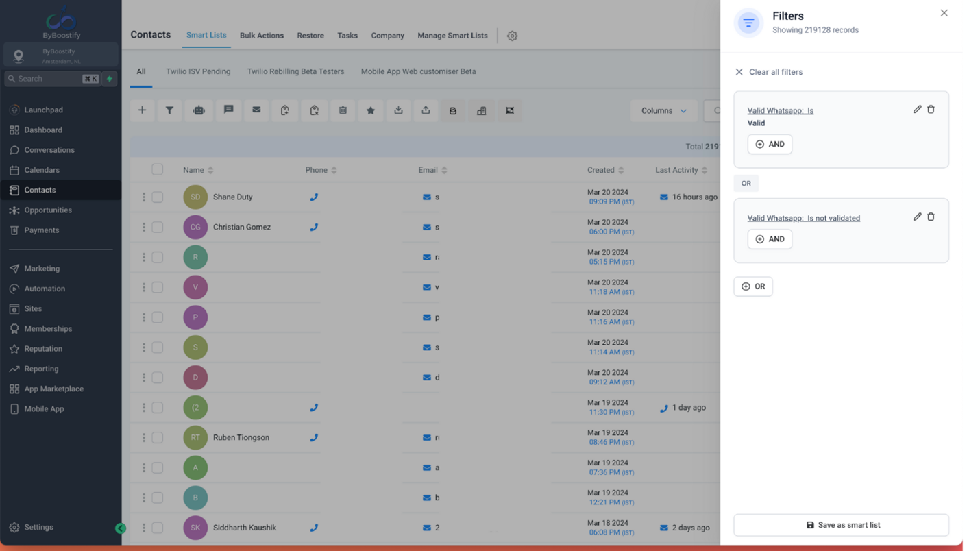Click the star review request icon
This screenshot has width=980, height=551.
371,110
